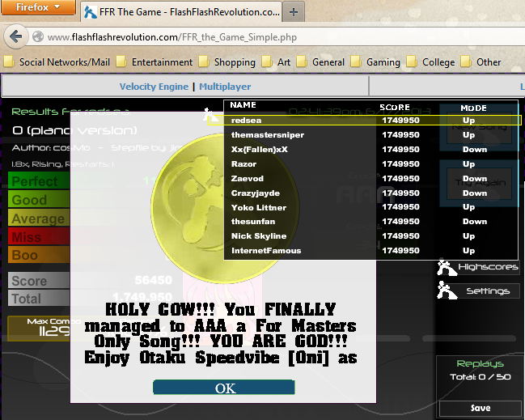
Task: Click the Social Networks/Mail folder icon
Action: (9, 62)
